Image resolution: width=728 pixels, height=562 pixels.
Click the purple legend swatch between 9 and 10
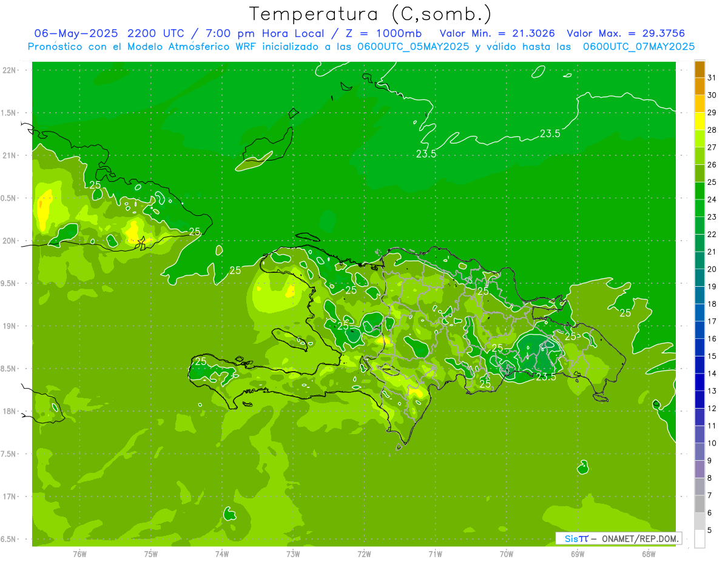coord(699,452)
